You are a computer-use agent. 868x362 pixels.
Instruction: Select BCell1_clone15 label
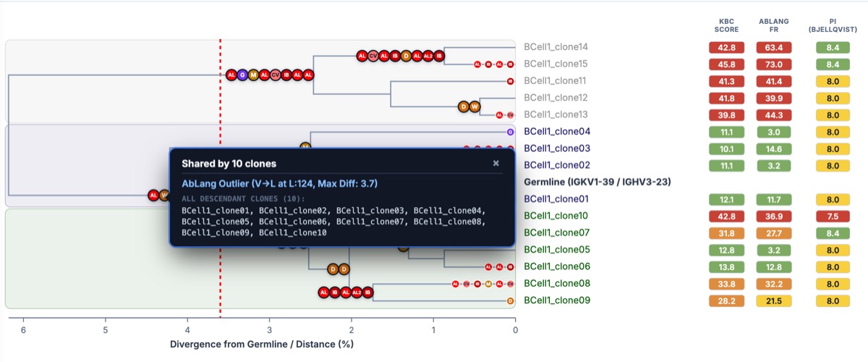point(556,64)
